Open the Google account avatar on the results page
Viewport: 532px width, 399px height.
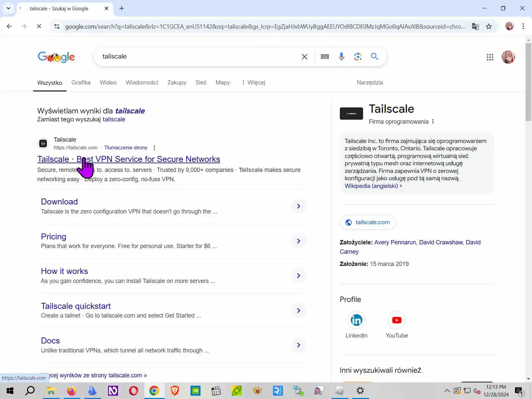click(x=508, y=57)
